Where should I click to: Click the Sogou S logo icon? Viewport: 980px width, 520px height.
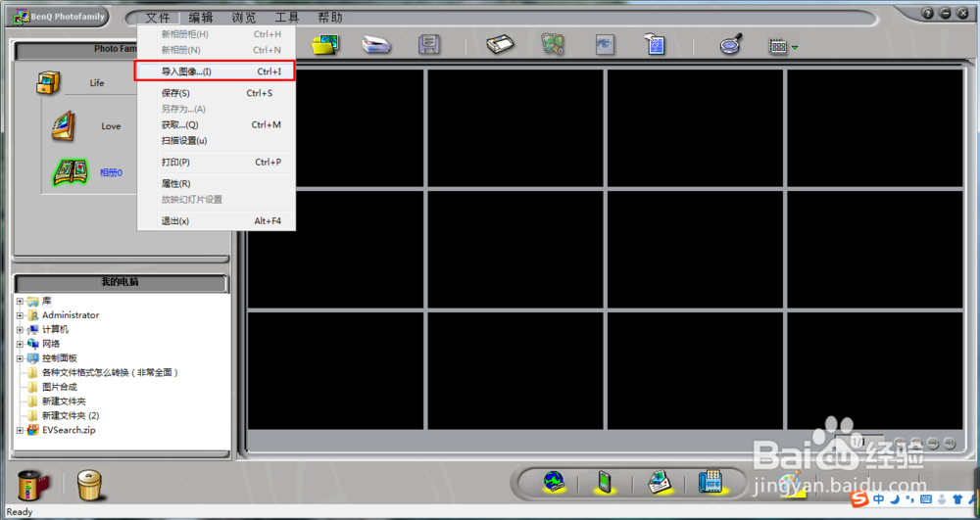pos(861,498)
